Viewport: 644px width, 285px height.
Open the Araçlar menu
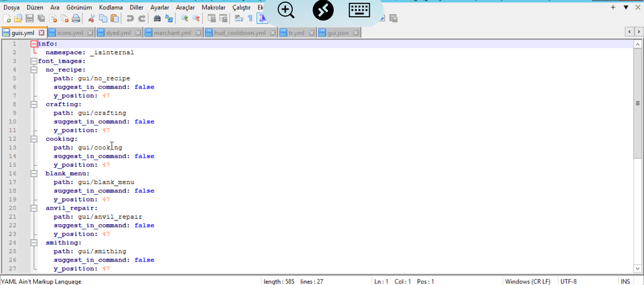pos(185,7)
